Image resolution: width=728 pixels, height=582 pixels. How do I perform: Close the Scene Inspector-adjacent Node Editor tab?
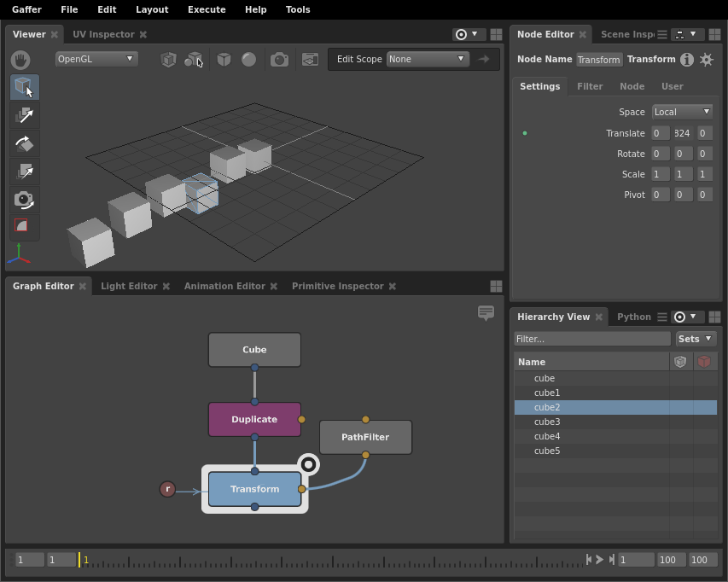pos(583,34)
